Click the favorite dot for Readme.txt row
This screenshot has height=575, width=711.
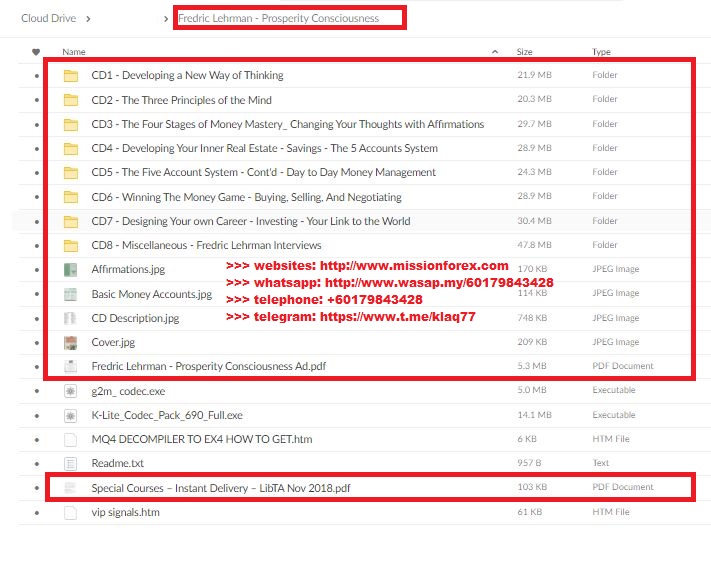[37, 464]
